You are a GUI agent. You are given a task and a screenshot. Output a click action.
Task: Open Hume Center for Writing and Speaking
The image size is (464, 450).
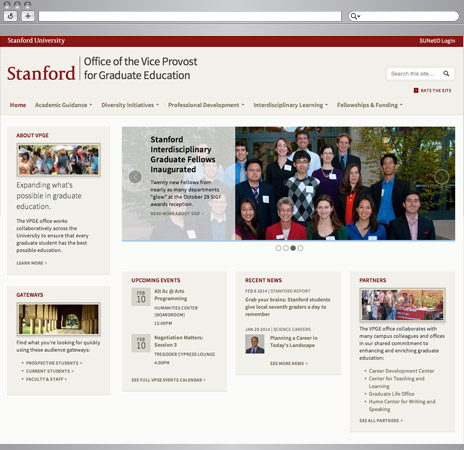(x=402, y=405)
